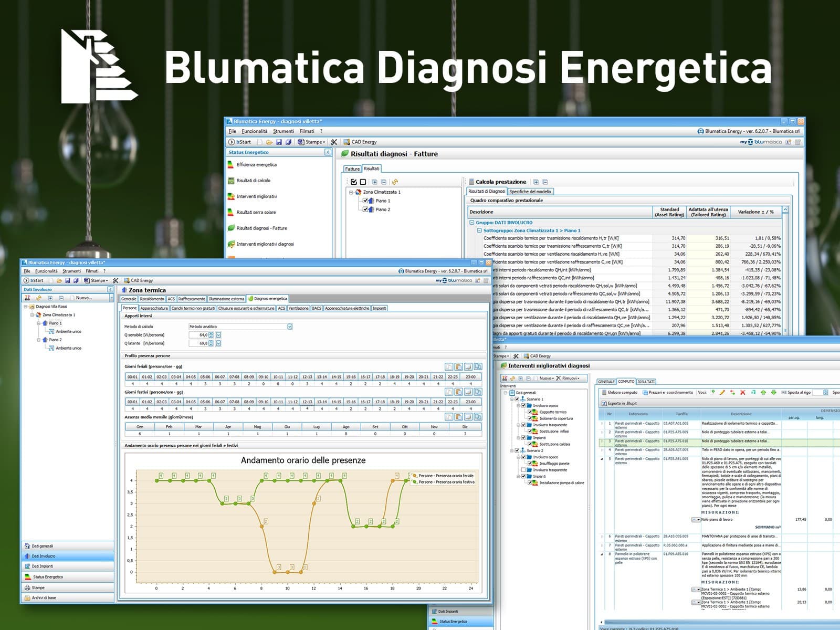Open the Stampe dropdown in the Zona termica window
Viewport: 840px width, 630px height.
[96, 280]
